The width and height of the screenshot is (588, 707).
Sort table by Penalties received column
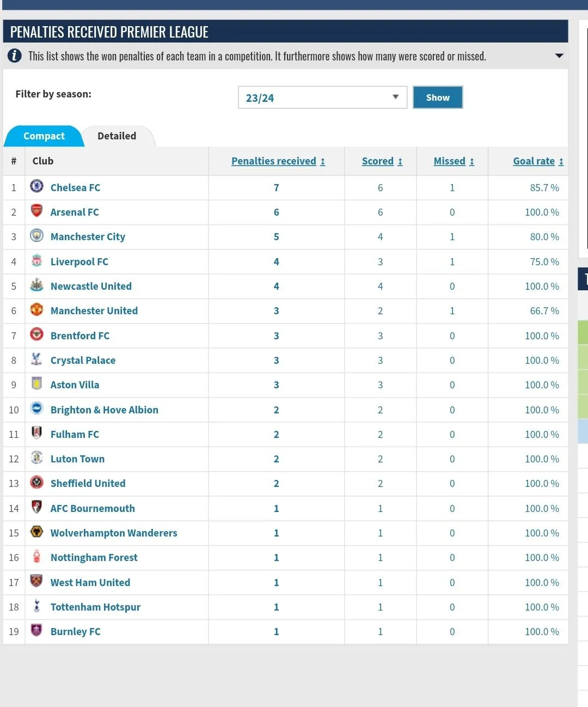[278, 161]
